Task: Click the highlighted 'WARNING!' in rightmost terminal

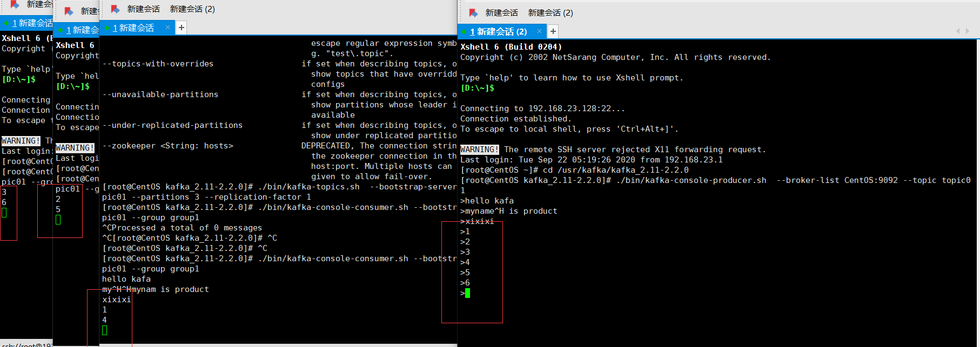Action: 480,149
